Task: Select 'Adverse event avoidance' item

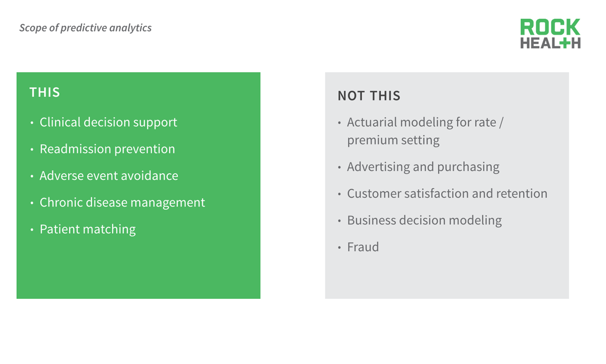Action: coord(109,176)
